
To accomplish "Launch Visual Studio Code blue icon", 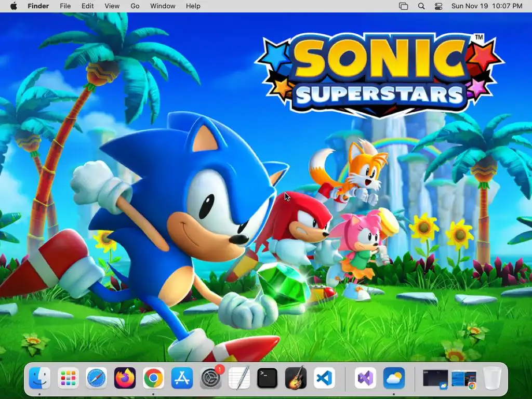I will click(324, 378).
